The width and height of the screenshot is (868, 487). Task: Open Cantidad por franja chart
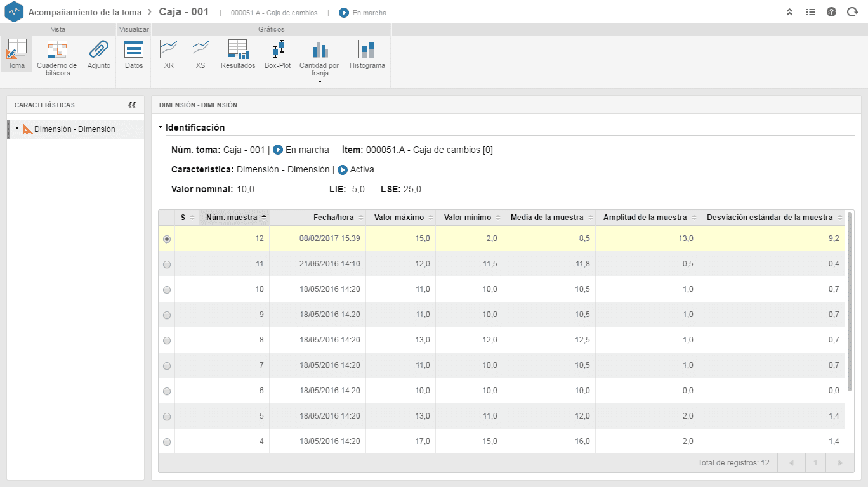point(319,58)
